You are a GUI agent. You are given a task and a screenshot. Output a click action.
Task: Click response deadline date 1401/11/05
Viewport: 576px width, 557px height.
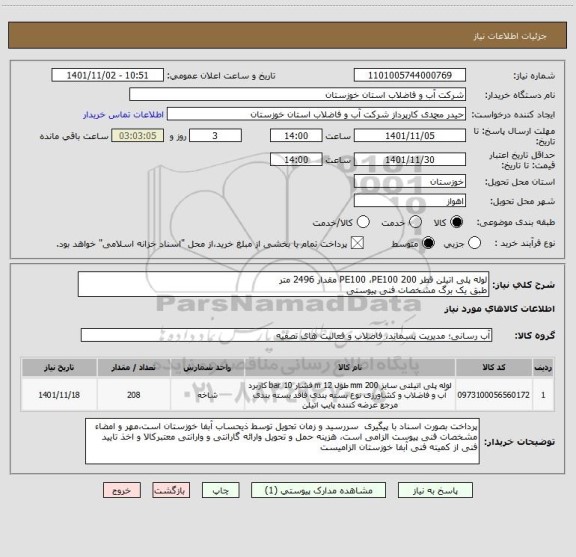tap(410, 136)
